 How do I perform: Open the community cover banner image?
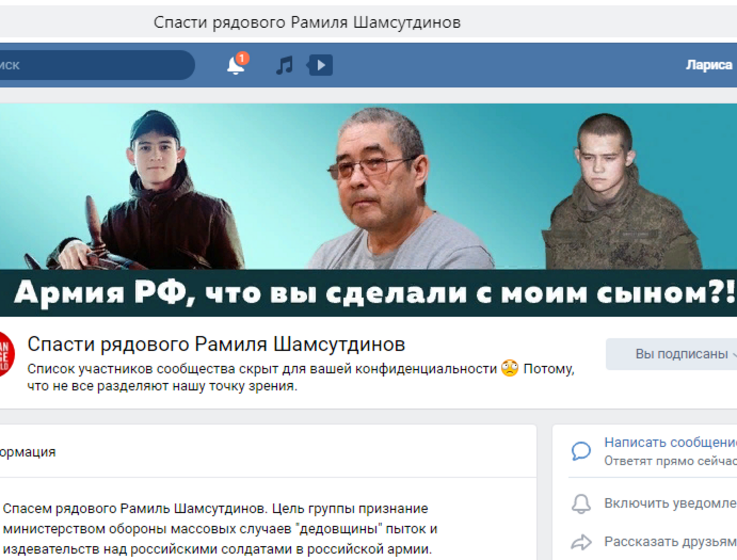click(368, 210)
